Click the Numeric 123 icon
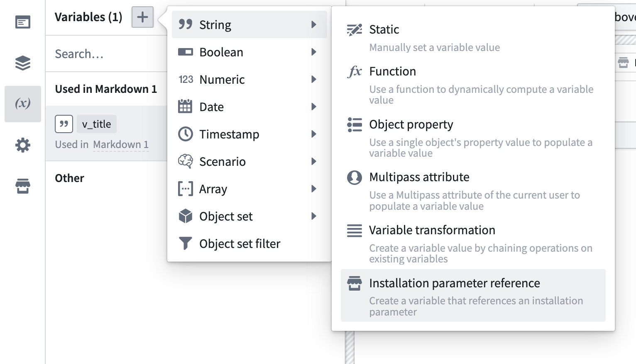The image size is (636, 364). pos(186,80)
